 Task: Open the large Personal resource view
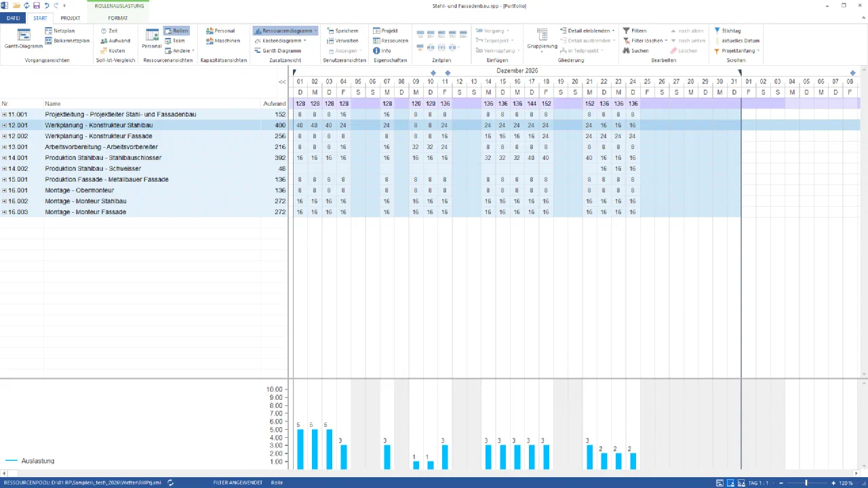[151, 39]
